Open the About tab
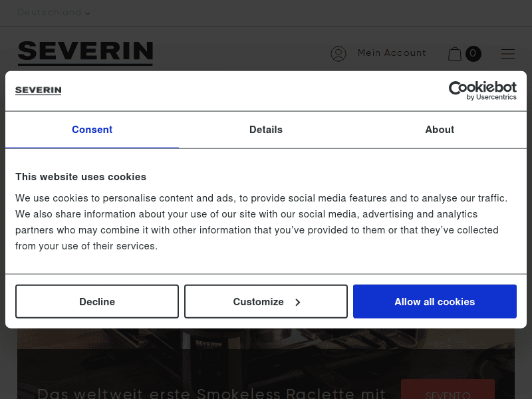 click(x=440, y=130)
